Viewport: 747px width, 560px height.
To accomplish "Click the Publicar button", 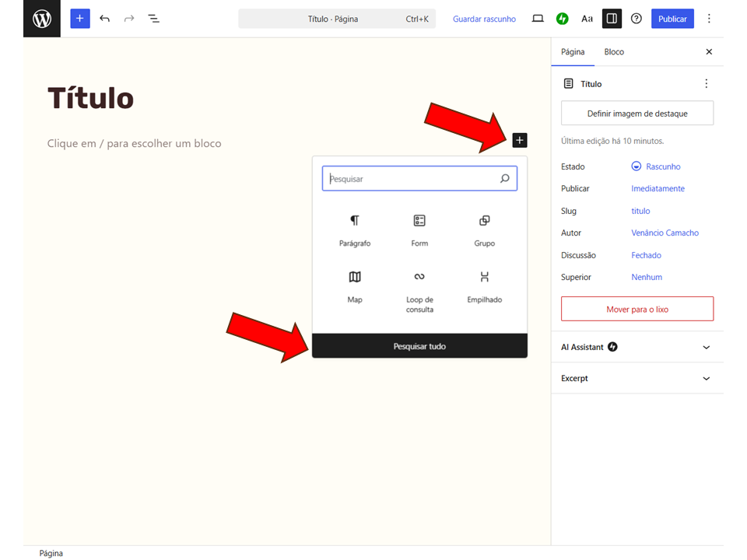I will click(x=672, y=19).
